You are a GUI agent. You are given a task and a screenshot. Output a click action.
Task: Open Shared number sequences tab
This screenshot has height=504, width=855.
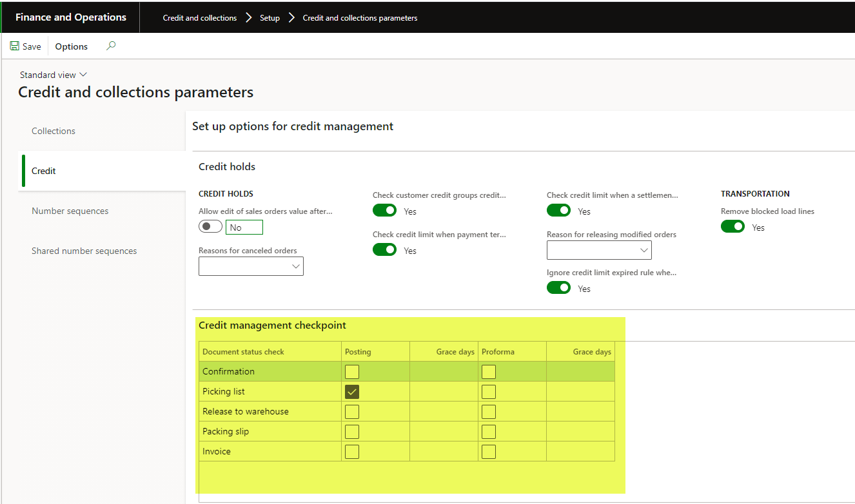click(84, 251)
